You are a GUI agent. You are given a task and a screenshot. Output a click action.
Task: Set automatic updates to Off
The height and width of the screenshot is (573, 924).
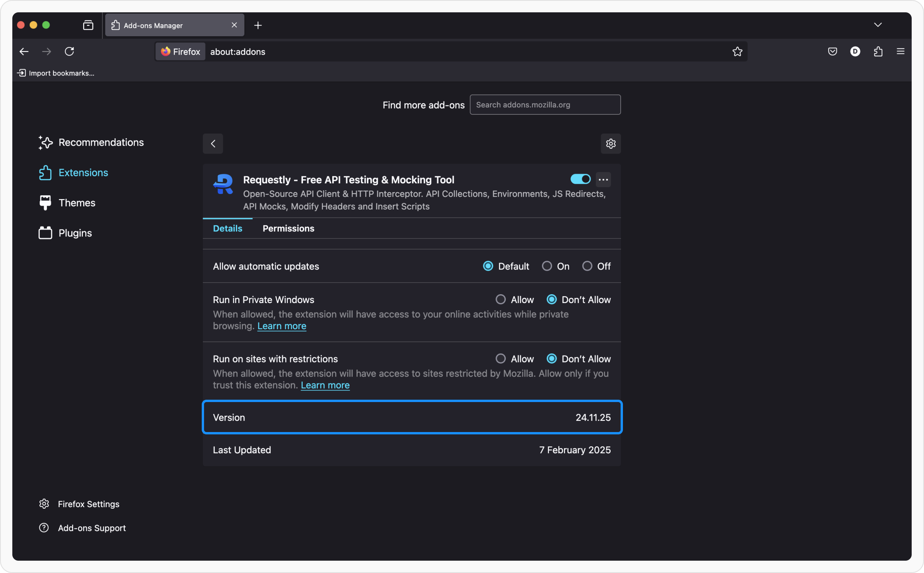pyautogui.click(x=587, y=266)
